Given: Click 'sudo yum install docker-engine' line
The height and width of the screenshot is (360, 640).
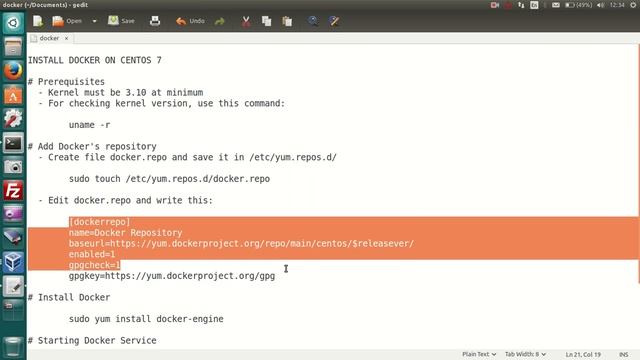Looking at the screenshot, I should coord(146,319).
